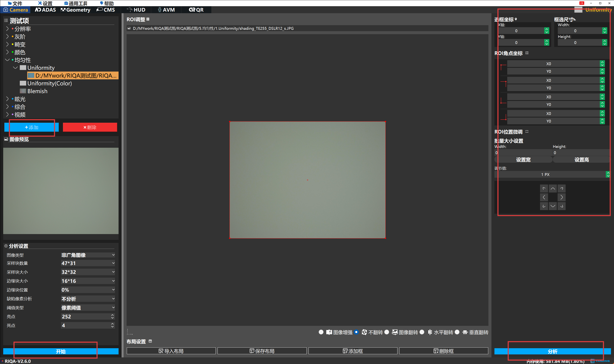
Task: Open the 图像类型 dropdown
Action: [88, 255]
